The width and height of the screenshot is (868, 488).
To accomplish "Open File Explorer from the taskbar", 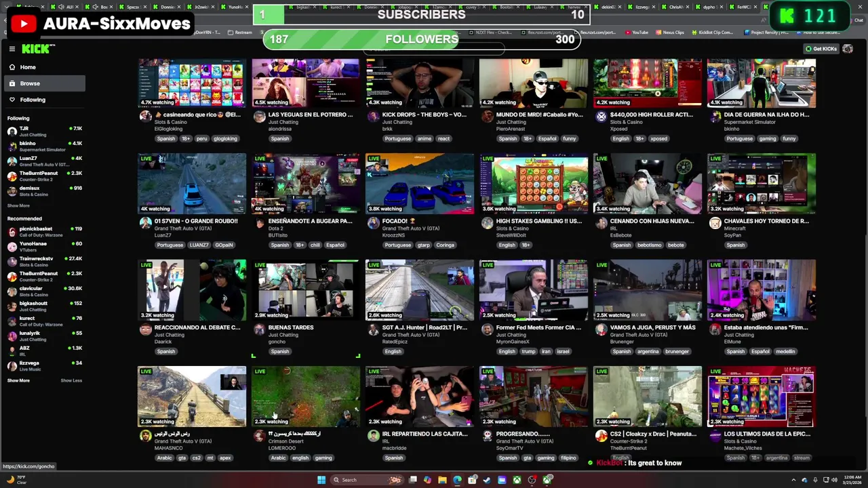I will click(x=442, y=480).
